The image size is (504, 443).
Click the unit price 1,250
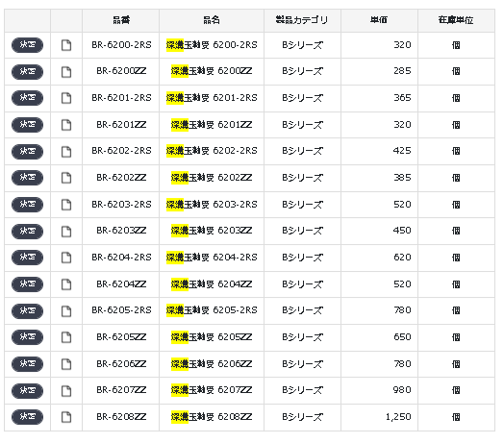[398, 417]
